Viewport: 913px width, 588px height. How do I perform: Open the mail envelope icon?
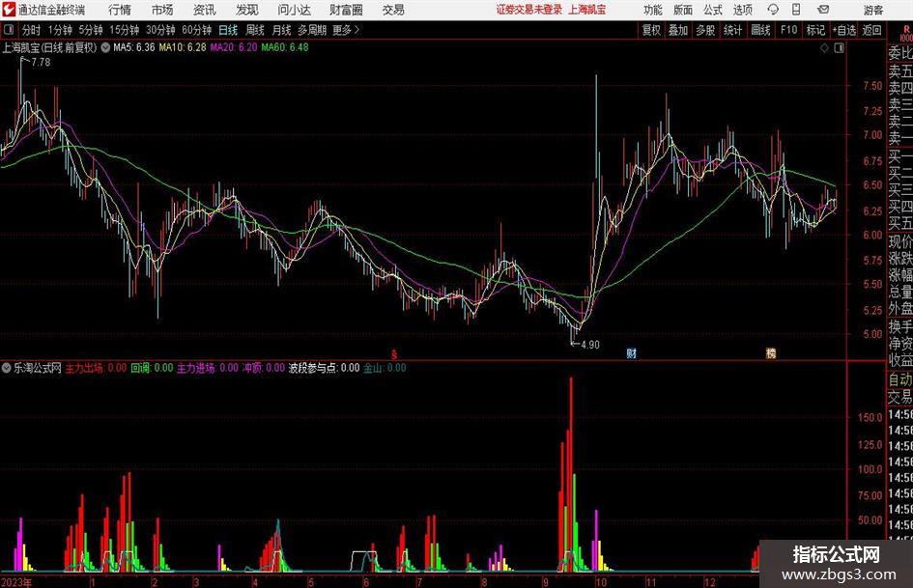(823, 10)
